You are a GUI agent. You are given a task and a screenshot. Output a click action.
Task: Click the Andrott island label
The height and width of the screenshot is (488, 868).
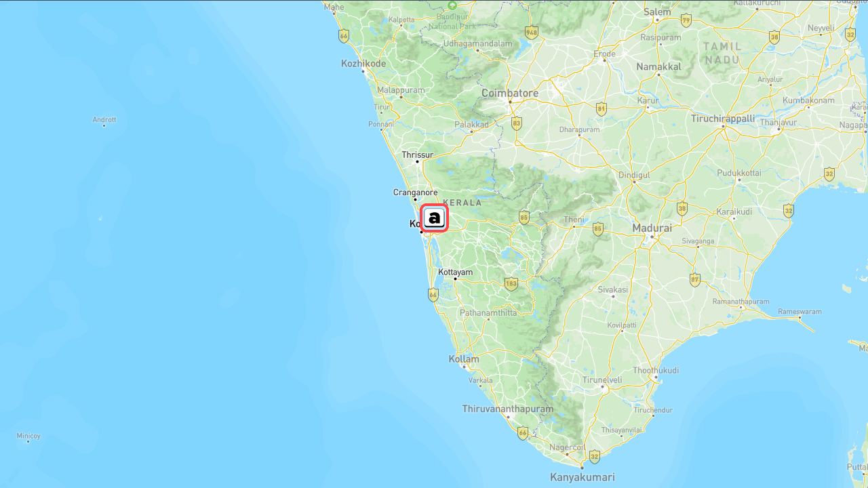pyautogui.click(x=104, y=119)
